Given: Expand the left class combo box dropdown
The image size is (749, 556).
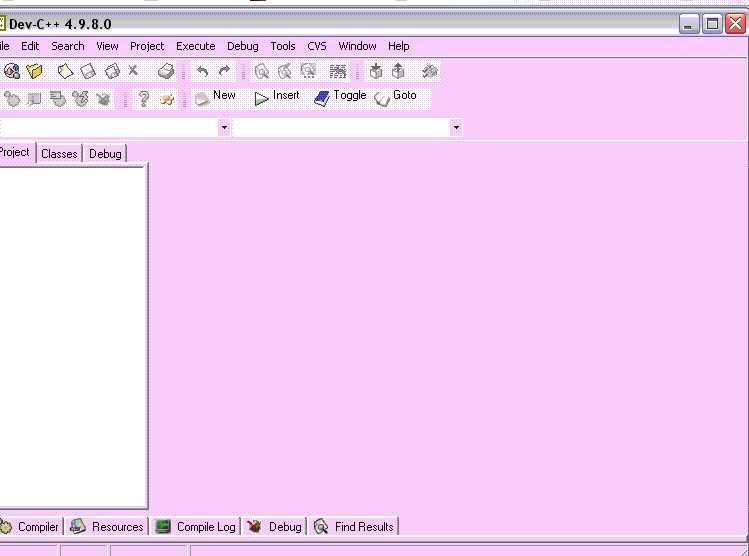Looking at the screenshot, I should [224, 128].
